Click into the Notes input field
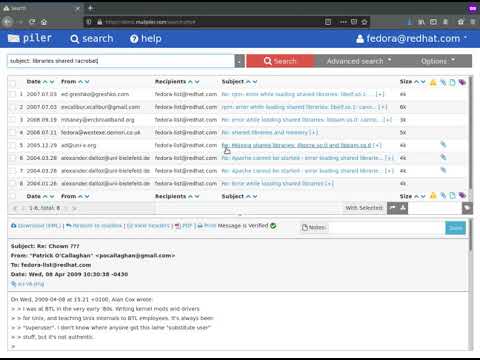The height and width of the screenshot is (360, 480). [x=386, y=228]
